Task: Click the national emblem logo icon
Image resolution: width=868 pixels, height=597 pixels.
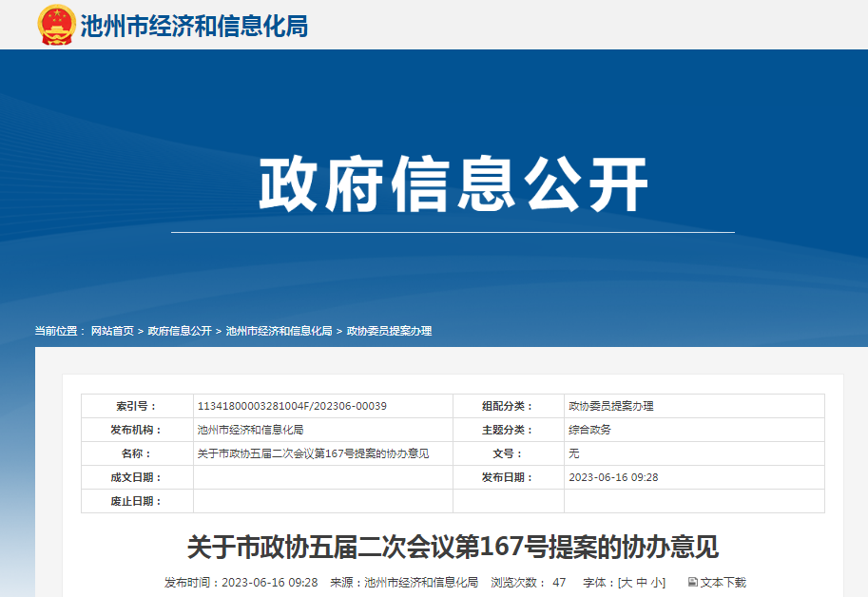Action: [x=56, y=25]
